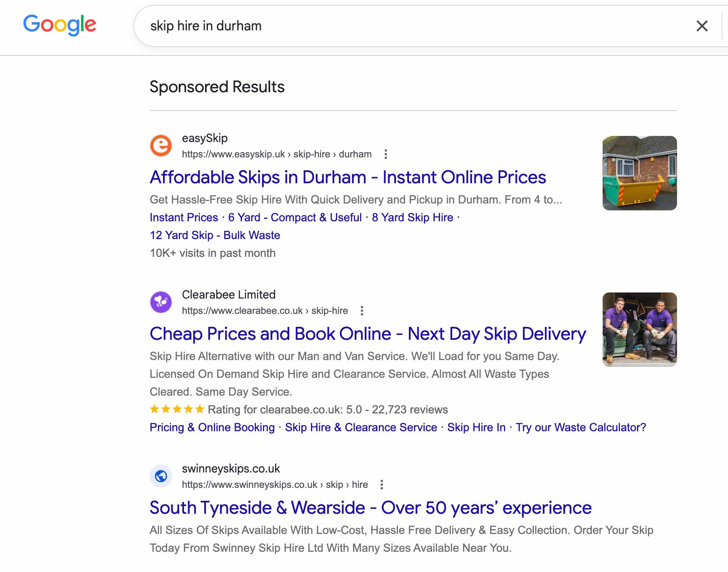728x572 pixels.
Task: Click the Clearabee purple bee favicon
Action: click(161, 302)
